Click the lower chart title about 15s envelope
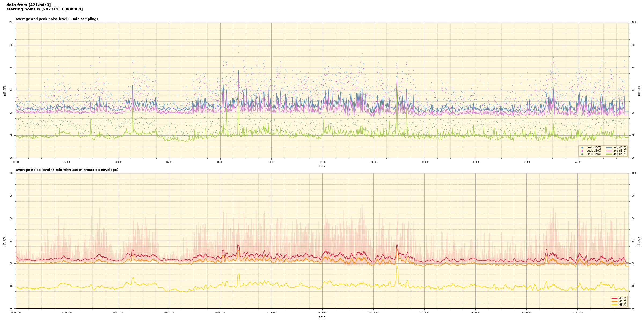 (x=67, y=170)
